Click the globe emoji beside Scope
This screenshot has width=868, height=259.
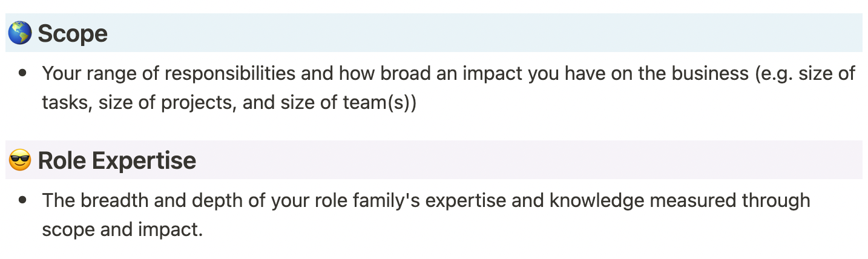19,34
